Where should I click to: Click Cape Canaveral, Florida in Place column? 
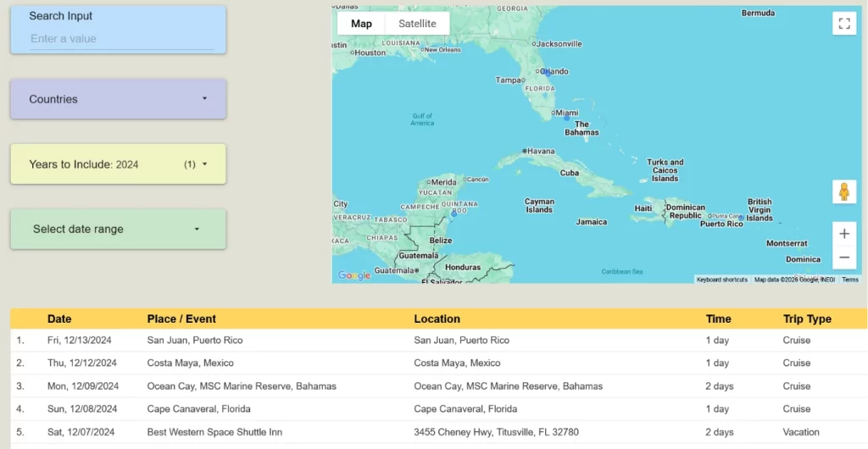tap(198, 409)
